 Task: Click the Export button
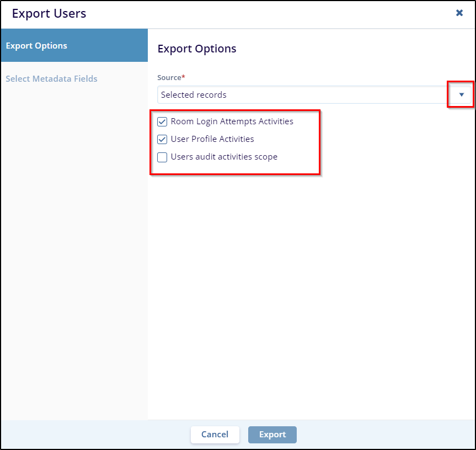point(272,435)
